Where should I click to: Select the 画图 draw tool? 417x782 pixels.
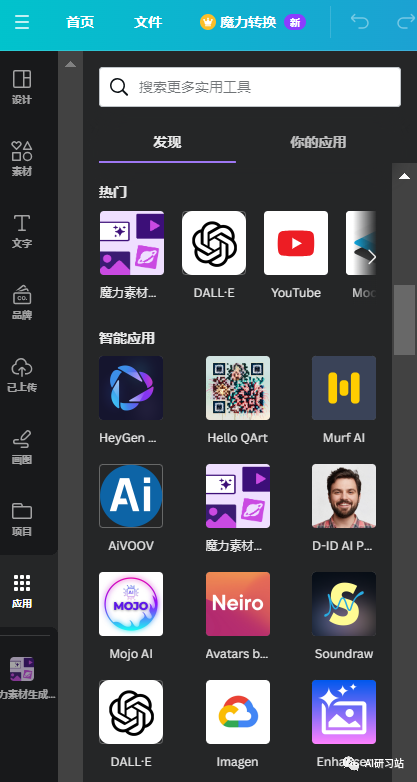(21, 447)
